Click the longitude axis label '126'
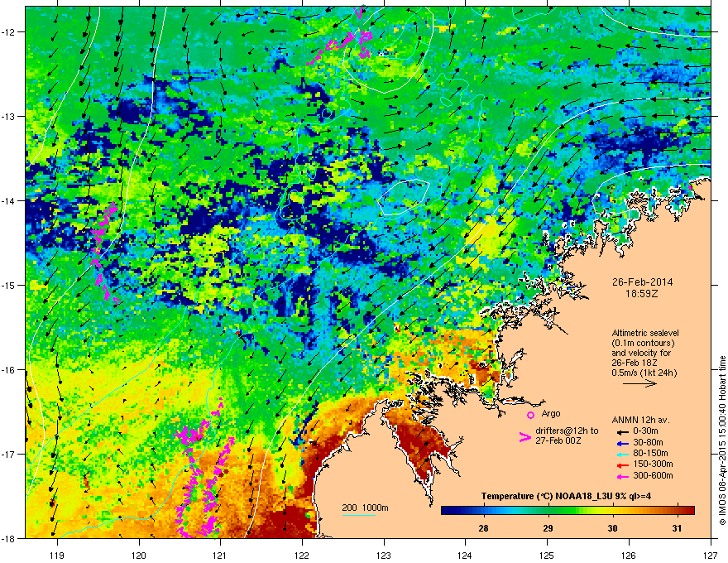This screenshot has width=728, height=563. tap(629, 555)
